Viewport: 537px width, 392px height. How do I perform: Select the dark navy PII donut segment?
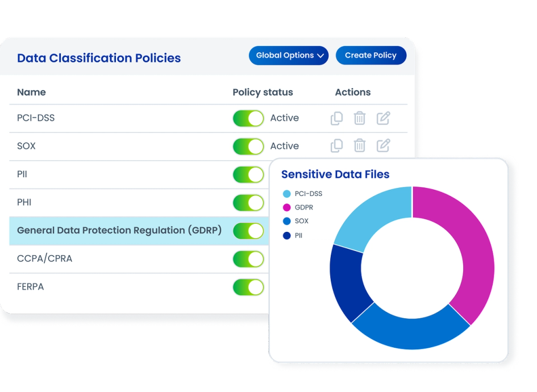[x=349, y=282]
